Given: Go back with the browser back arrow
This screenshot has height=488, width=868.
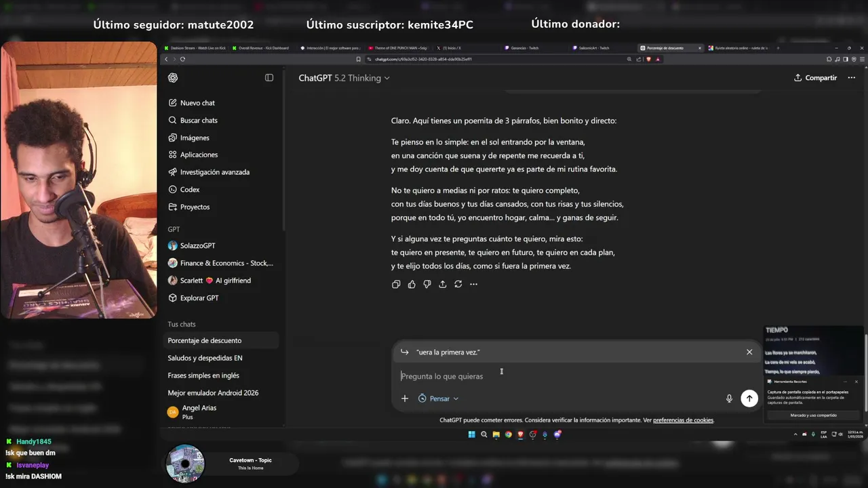Looking at the screenshot, I should tap(166, 59).
